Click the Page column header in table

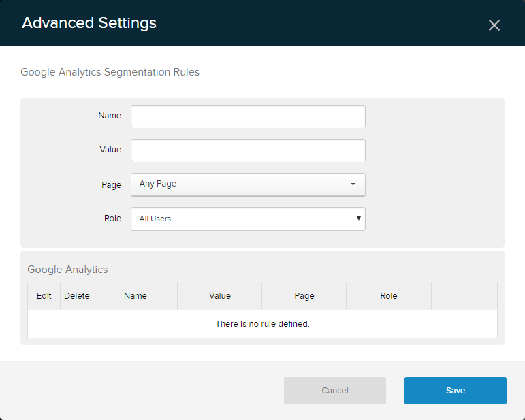point(304,296)
